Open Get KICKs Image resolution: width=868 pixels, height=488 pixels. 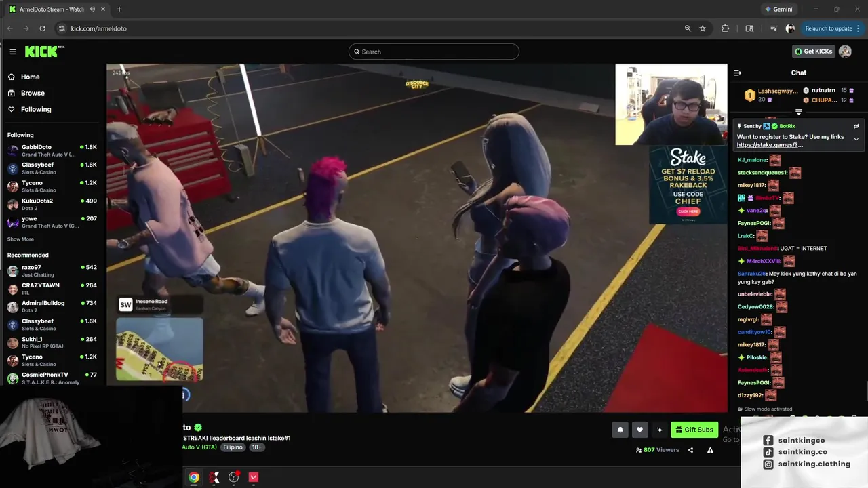click(814, 52)
